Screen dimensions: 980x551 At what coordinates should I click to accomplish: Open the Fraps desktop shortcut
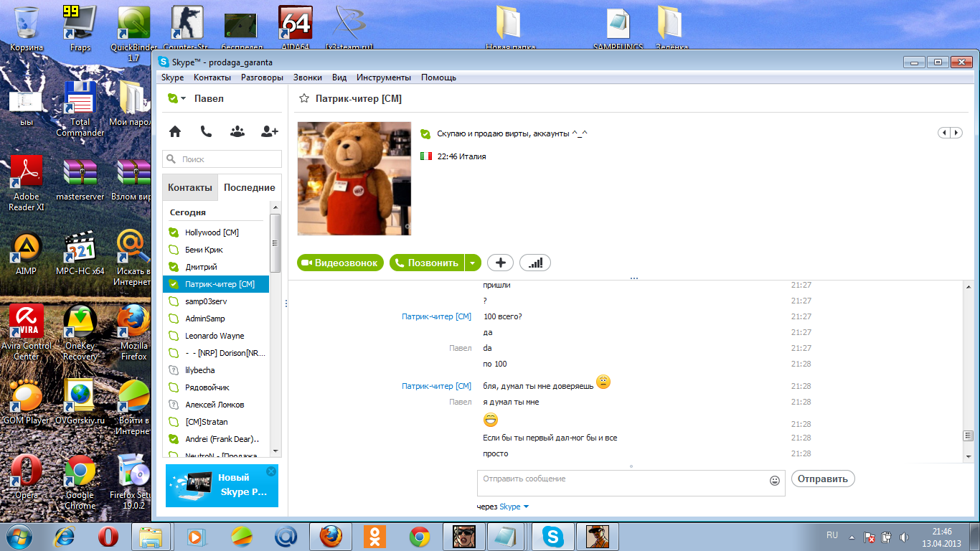(80, 29)
